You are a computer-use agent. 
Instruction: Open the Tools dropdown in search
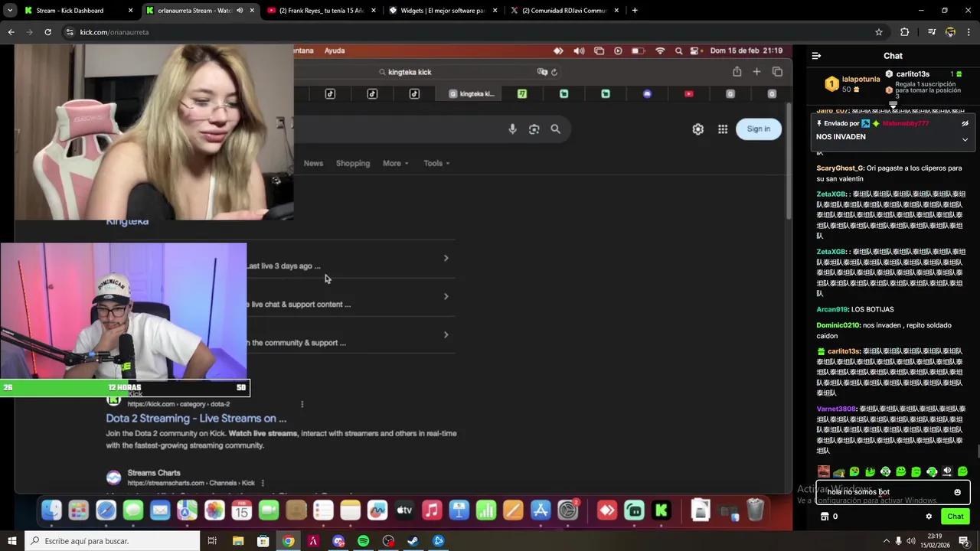(x=436, y=163)
